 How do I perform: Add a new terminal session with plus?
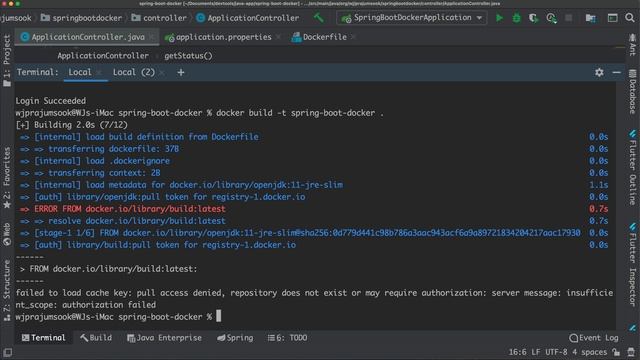click(x=180, y=72)
